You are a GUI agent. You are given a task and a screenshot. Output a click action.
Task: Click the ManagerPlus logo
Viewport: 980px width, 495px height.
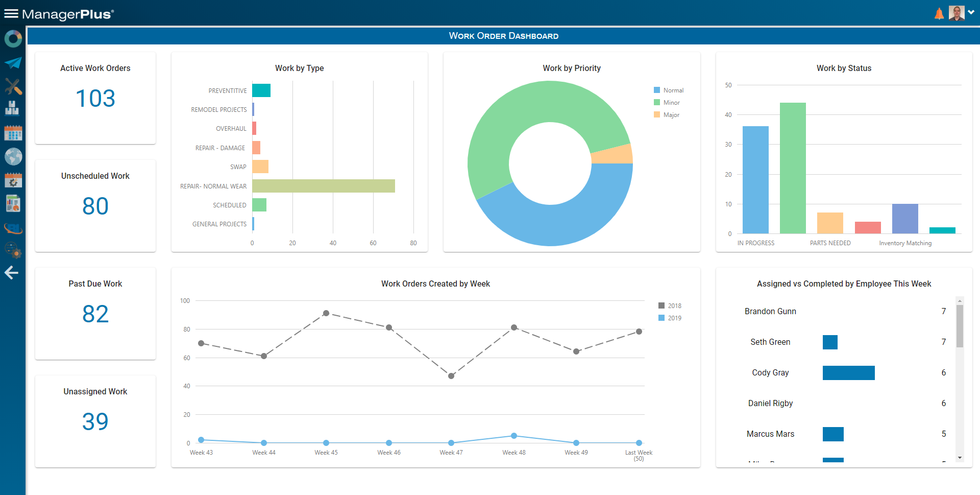point(67,15)
